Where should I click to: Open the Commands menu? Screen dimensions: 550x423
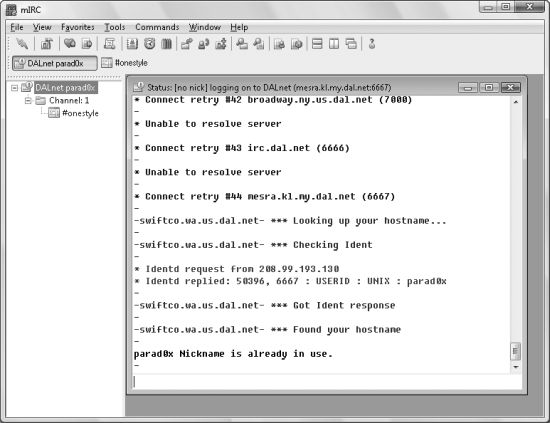(x=157, y=27)
